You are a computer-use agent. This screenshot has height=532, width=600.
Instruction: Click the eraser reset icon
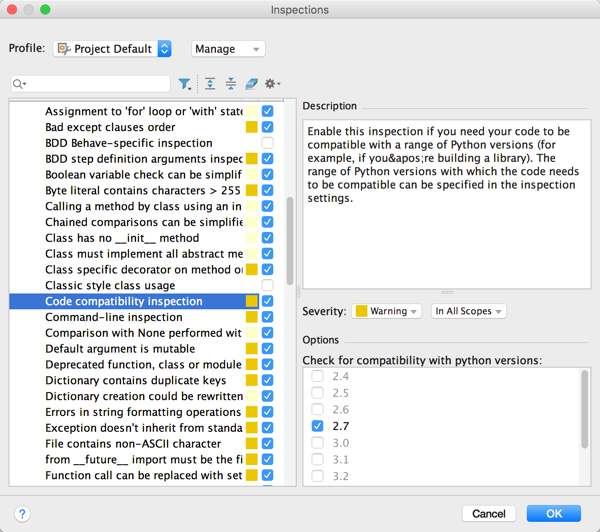click(x=251, y=84)
